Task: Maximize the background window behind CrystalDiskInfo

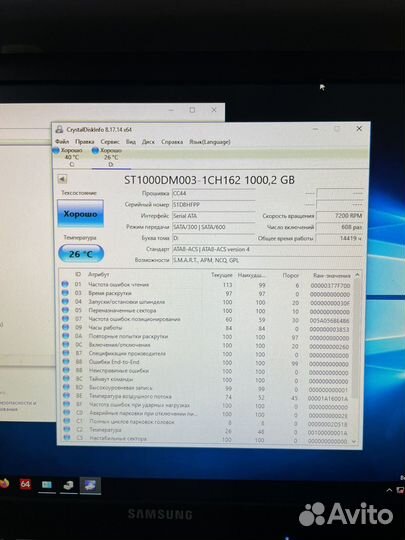Action: 192,110
